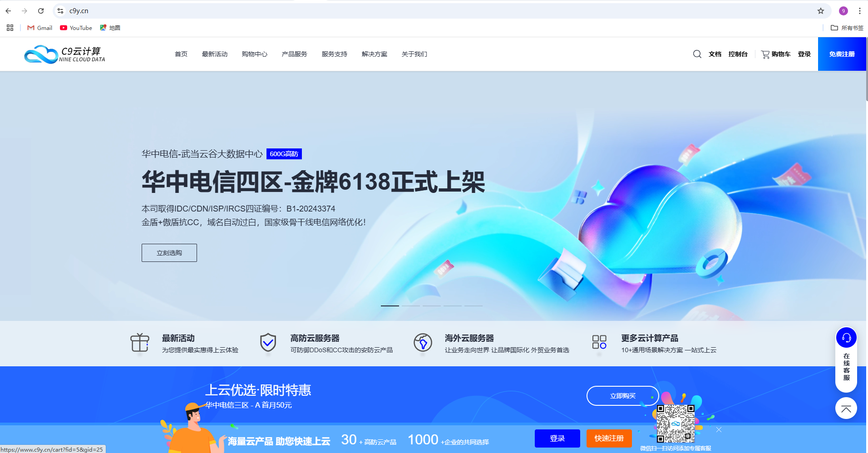Click the 立刻选购 banner button
Screen dimensions: 868x453
tap(169, 253)
